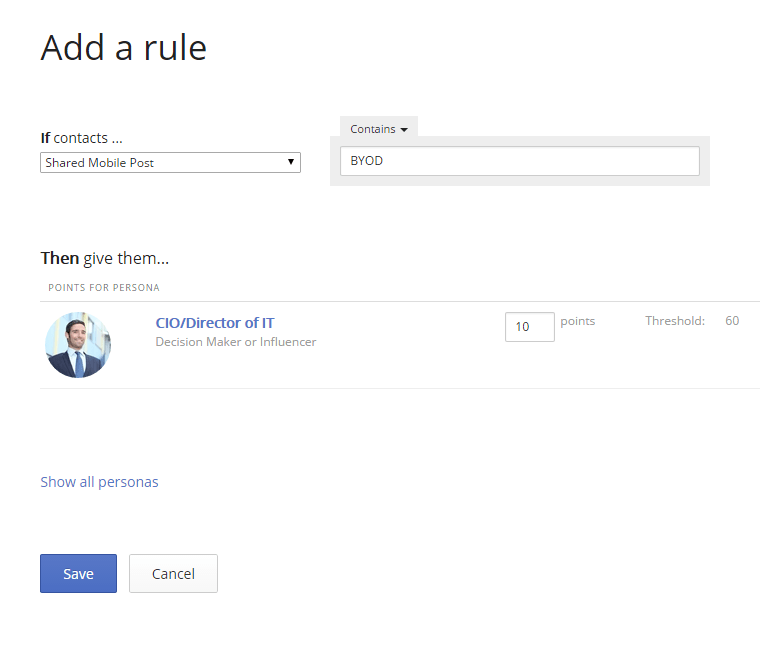
Task: Click the Then give them heading
Action: click(105, 258)
